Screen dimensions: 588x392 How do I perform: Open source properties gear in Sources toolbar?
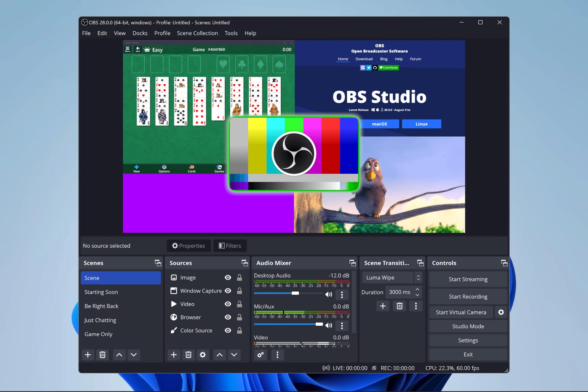(203, 355)
